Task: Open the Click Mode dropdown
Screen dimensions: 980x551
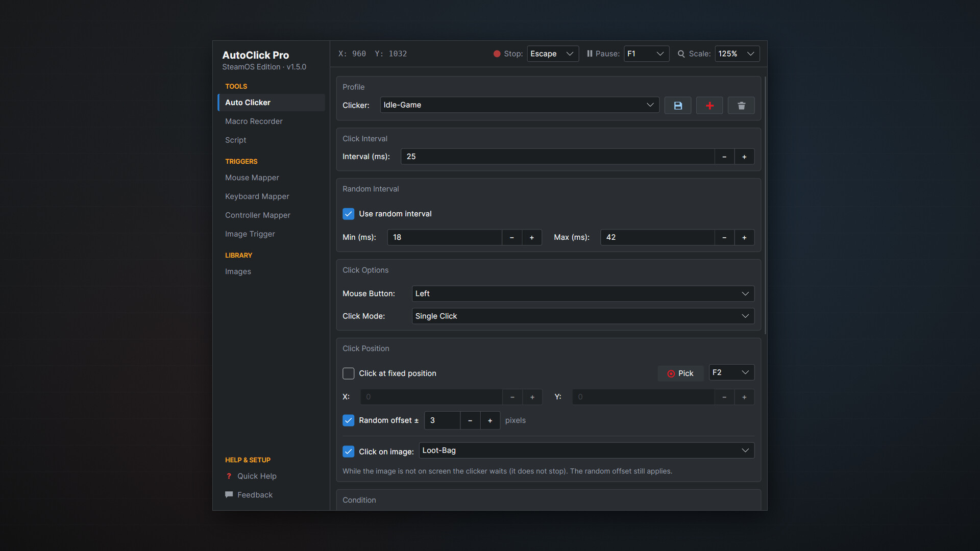Action: [583, 316]
